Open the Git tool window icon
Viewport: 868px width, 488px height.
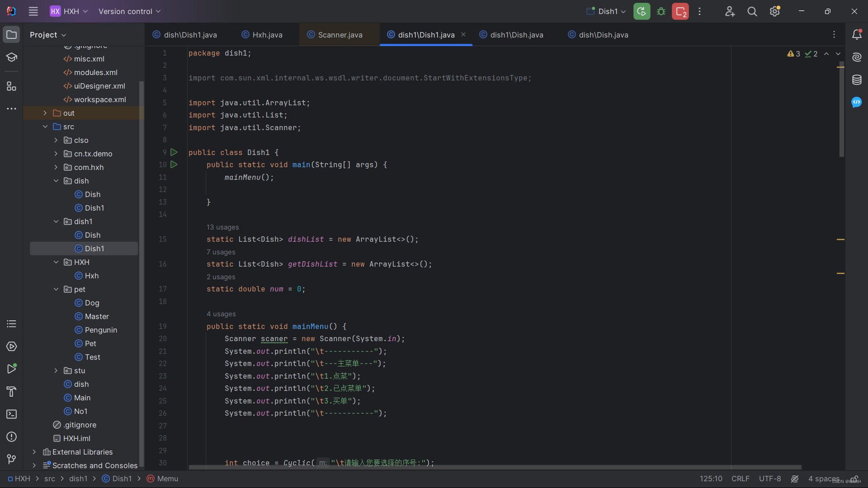pyautogui.click(x=11, y=459)
